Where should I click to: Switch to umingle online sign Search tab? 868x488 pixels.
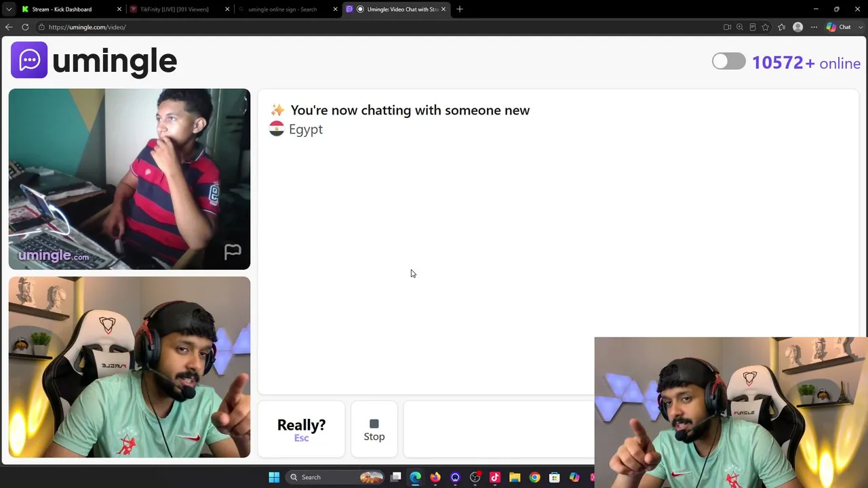(x=288, y=9)
